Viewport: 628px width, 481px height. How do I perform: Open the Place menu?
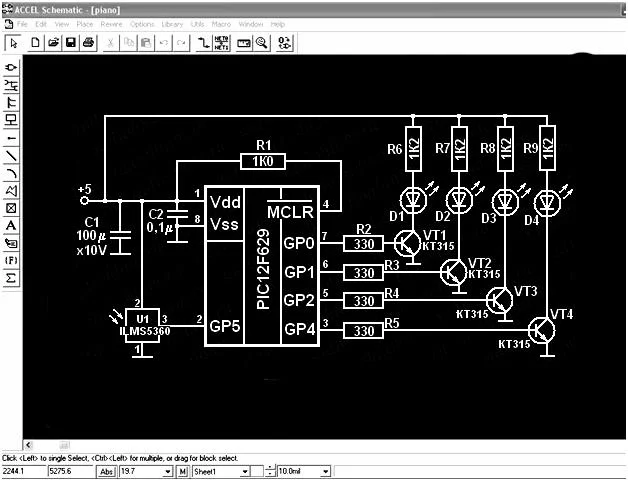(85, 24)
